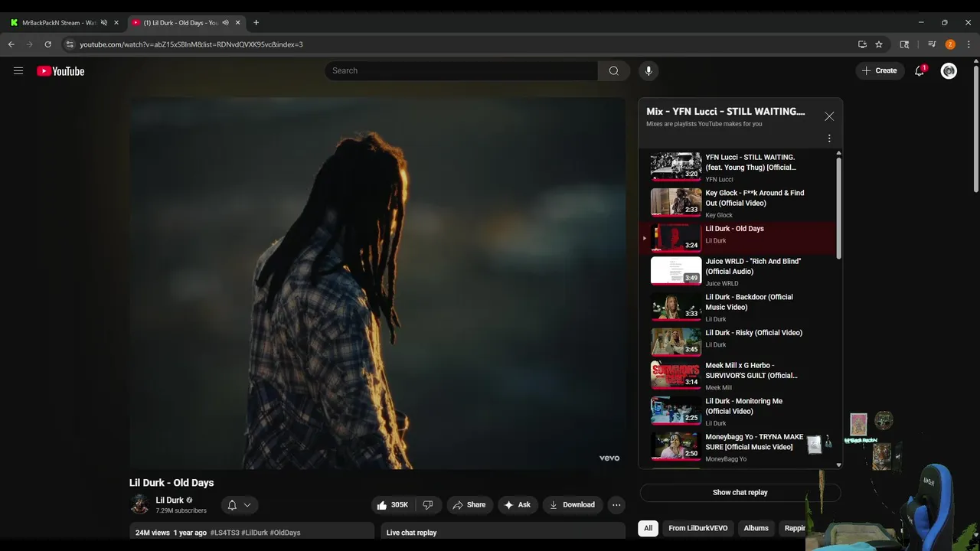The image size is (980, 551).
Task: Expand subscription notification bell dropdown
Action: 240,505
